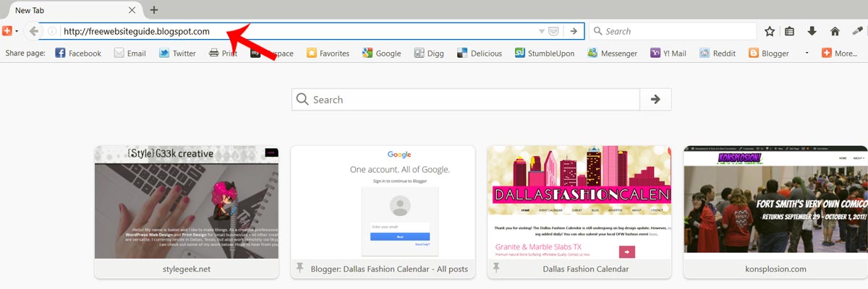The height and width of the screenshot is (289, 868).
Task: Submit the center search with the arrow button
Action: (x=655, y=100)
